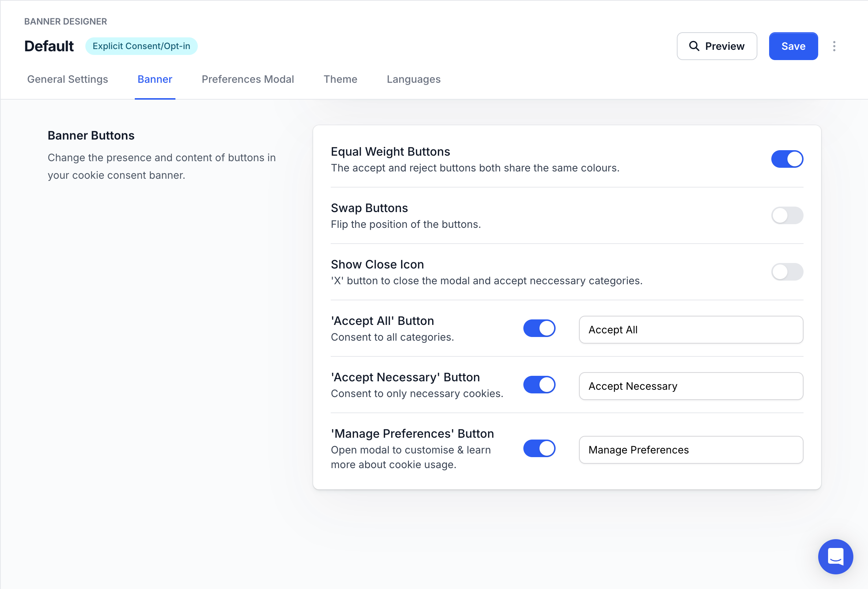
Task: Click the Equal Weight Buttons label
Action: tap(390, 152)
